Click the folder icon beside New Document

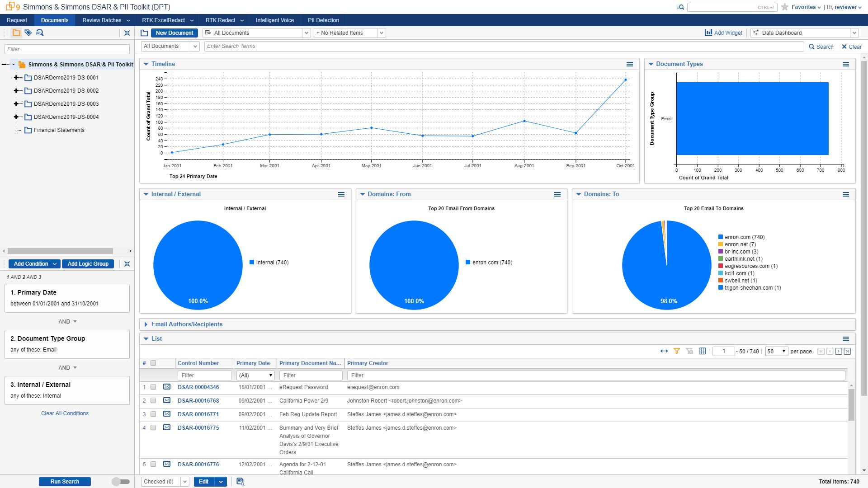(144, 33)
